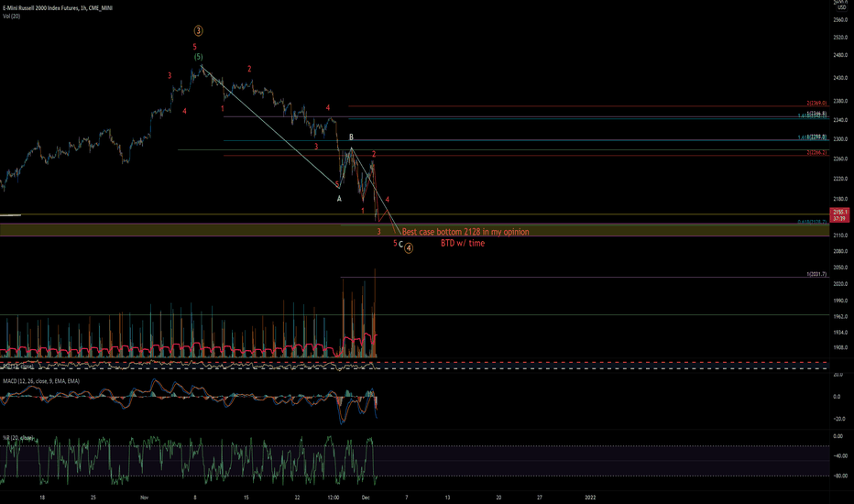Click the 12:00 label on time axis
The height and width of the screenshot is (504, 854).
pos(334,498)
